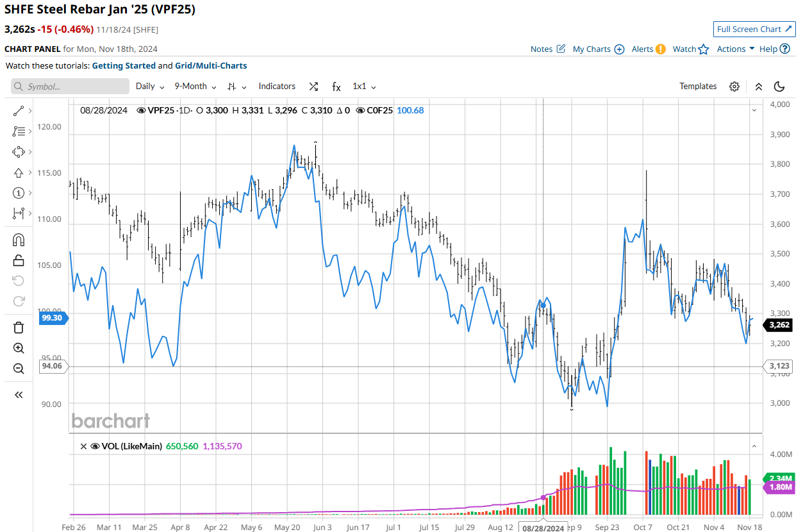Click the compare symbols shuffle icon
803x532 pixels.
313,87
